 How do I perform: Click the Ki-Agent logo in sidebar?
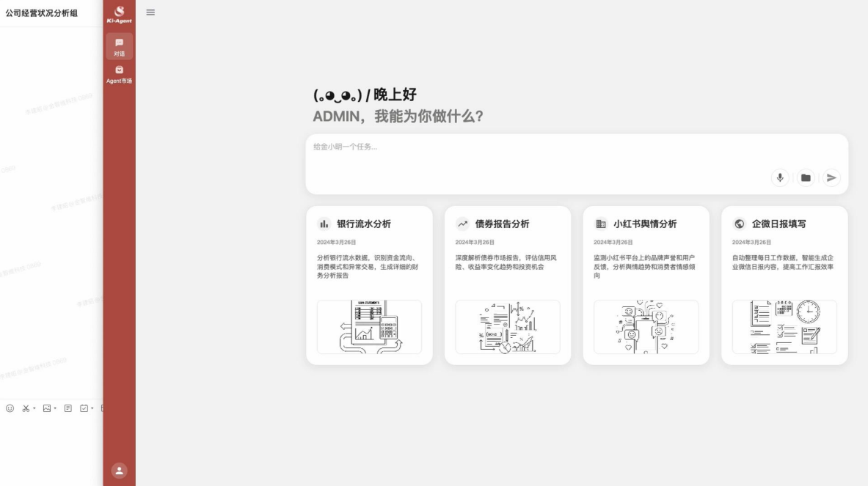(x=119, y=15)
